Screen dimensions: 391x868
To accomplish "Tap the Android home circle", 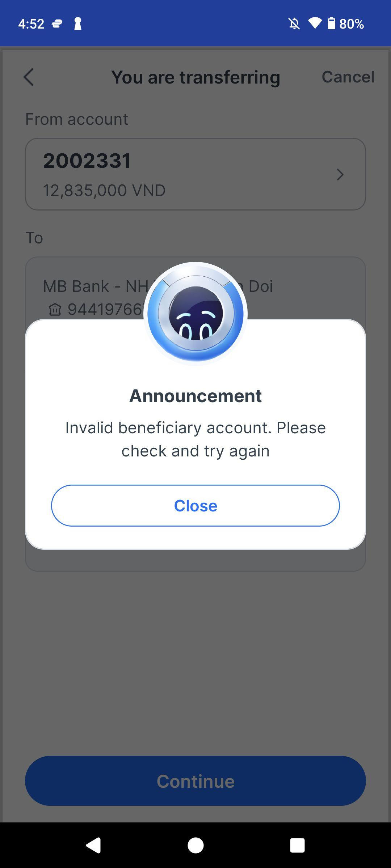I will click(195, 845).
